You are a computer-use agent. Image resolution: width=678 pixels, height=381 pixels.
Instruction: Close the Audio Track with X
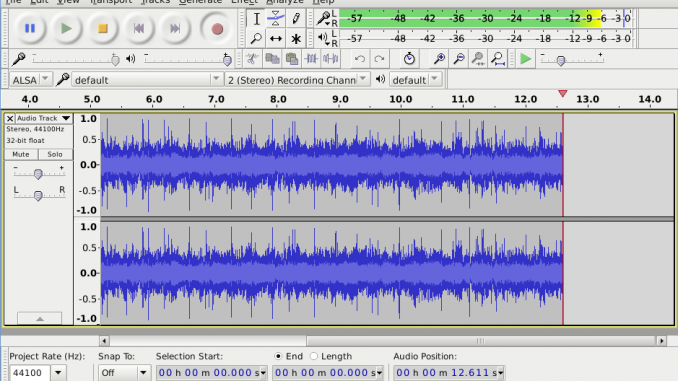[x=10, y=118]
